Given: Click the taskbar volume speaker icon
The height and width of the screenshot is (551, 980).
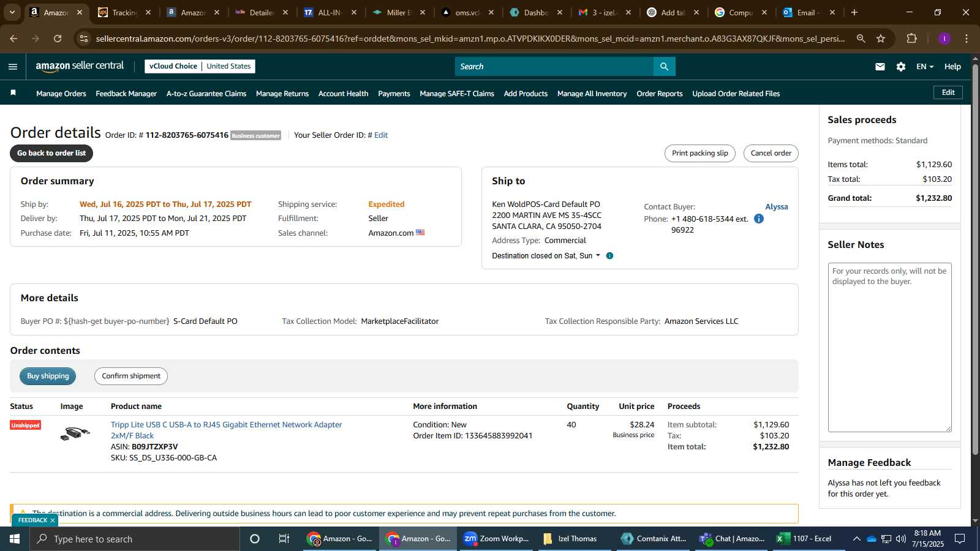Looking at the screenshot, I should (x=901, y=539).
